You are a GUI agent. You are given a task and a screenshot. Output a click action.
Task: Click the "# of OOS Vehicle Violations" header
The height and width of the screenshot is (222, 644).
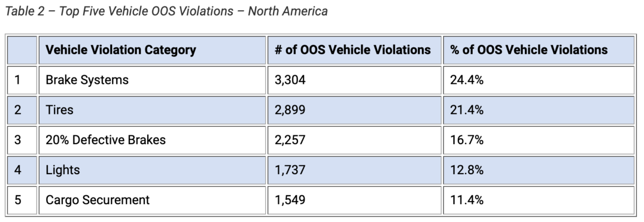[353, 50]
